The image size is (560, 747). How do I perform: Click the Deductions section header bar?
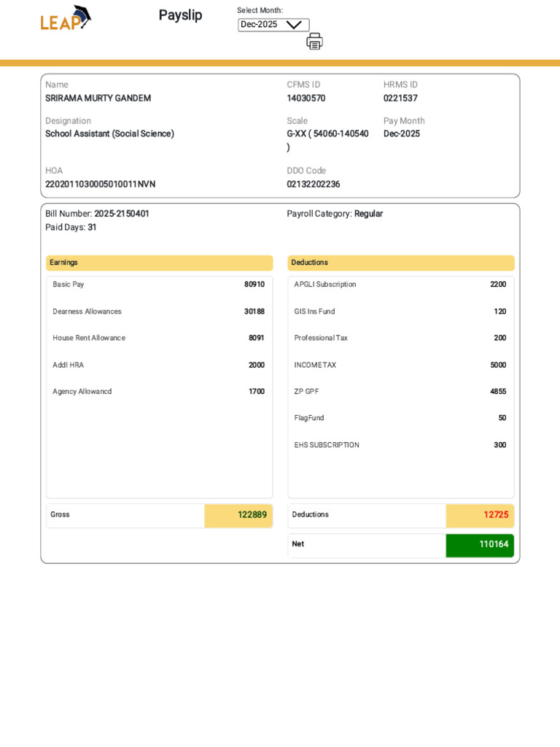click(401, 263)
